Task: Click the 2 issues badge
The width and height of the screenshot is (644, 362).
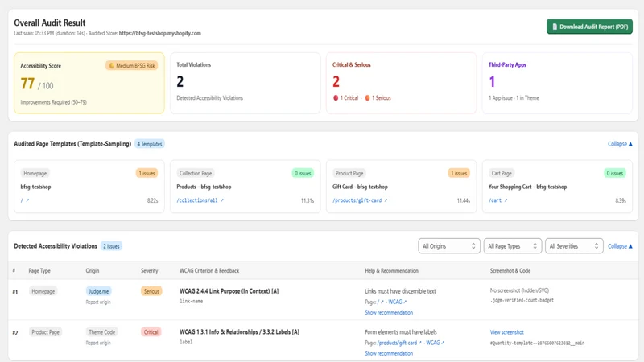Action: pos(111,246)
